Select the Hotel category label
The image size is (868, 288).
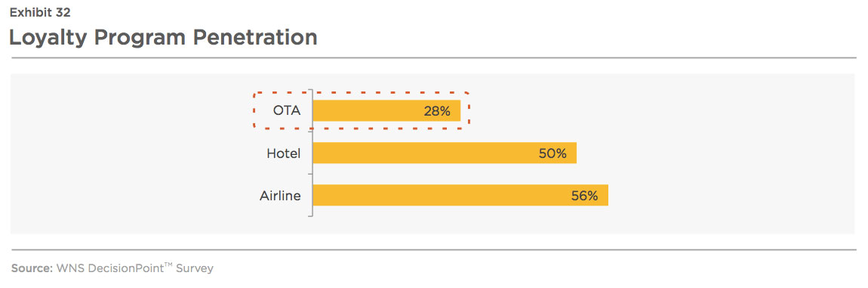[x=284, y=153]
